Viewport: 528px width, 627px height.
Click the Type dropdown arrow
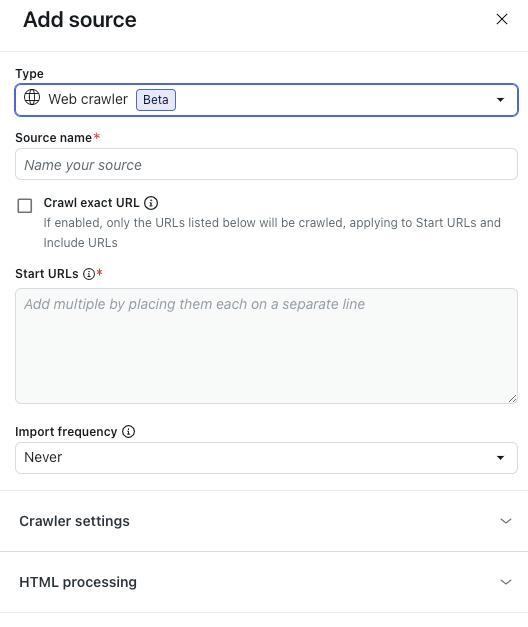[x=500, y=100]
